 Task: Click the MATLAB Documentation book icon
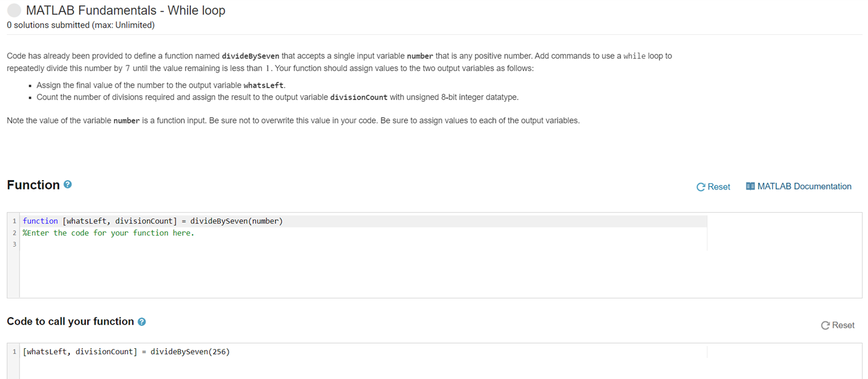750,186
